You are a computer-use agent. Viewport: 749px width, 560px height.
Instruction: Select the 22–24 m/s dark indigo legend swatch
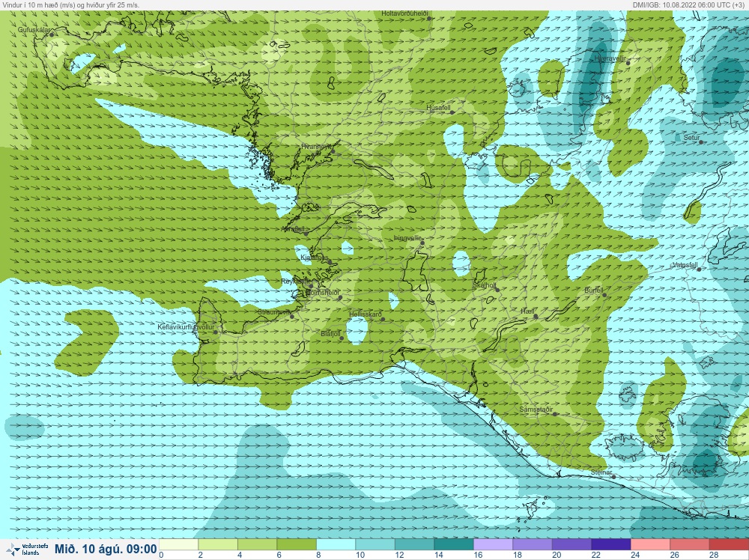pos(611,545)
